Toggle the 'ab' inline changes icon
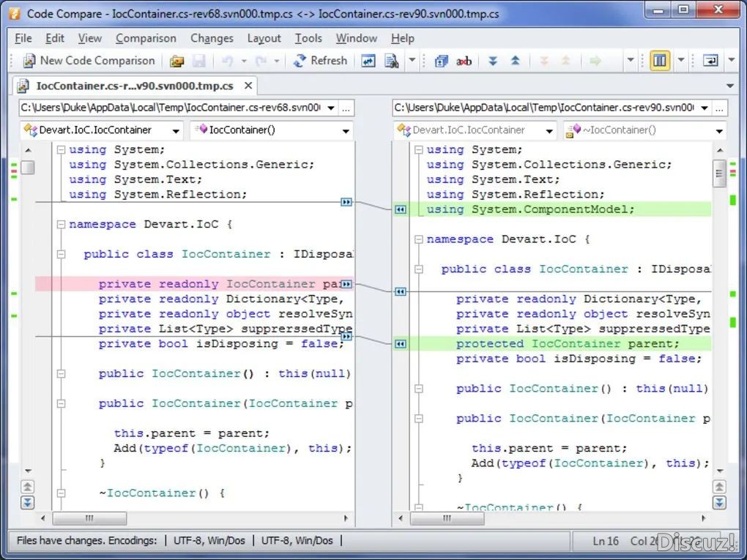 [464, 61]
